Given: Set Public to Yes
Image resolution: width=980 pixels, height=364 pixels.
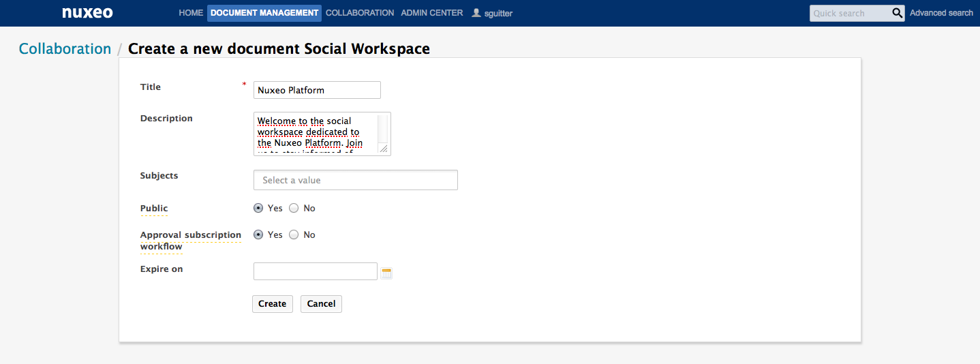Looking at the screenshot, I should pos(258,208).
